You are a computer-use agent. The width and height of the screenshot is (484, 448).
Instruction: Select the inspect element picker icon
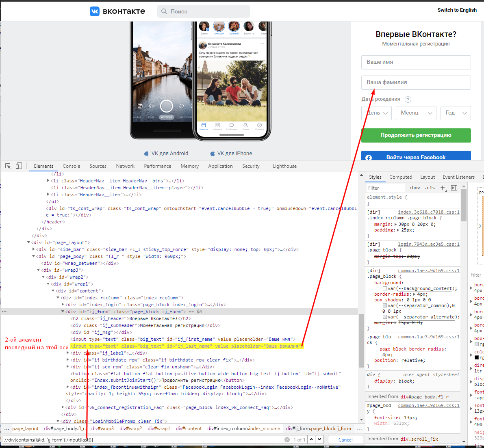click(x=9, y=166)
